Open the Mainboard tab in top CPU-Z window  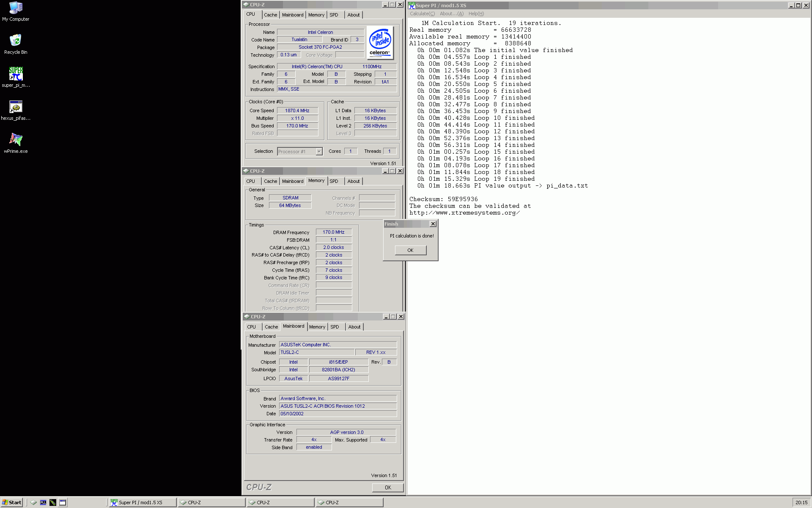tap(293, 15)
